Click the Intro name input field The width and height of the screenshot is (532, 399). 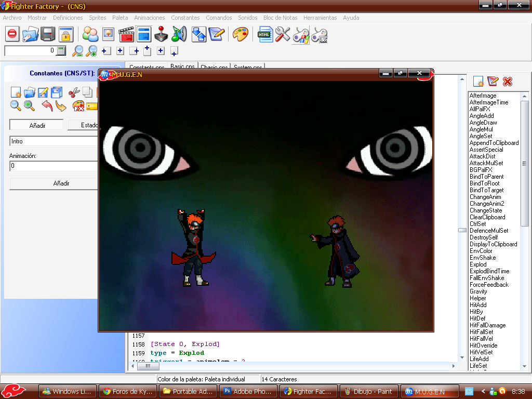[54, 141]
